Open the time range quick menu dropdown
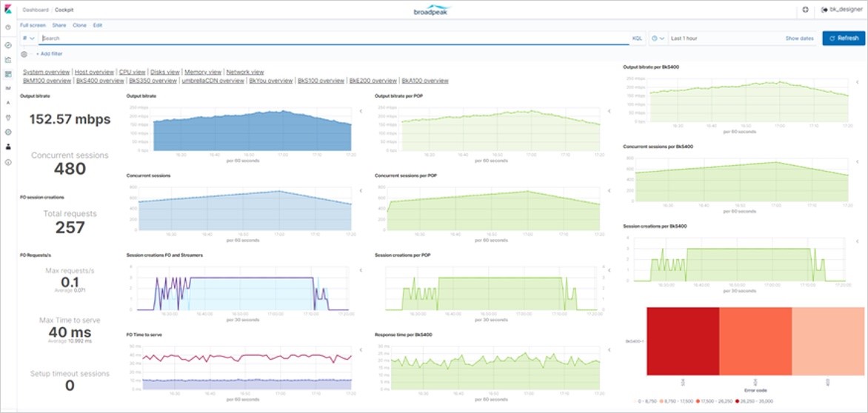Screen dimensions: 868x413 coord(658,38)
